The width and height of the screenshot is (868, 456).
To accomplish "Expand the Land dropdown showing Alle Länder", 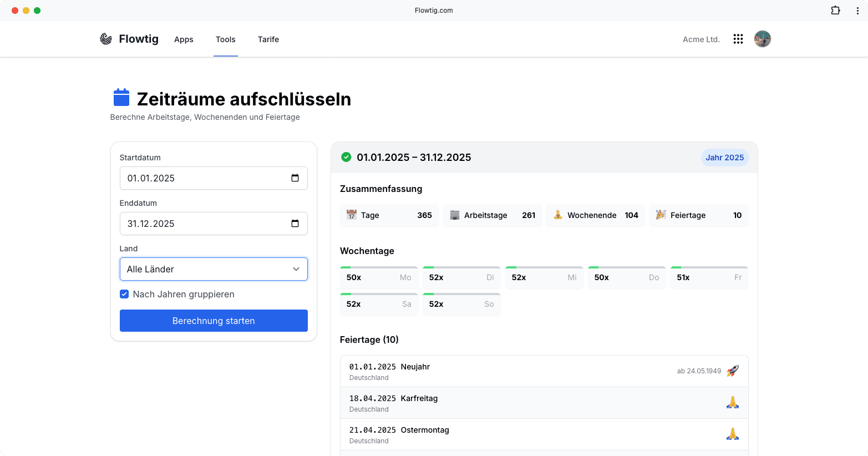I will click(x=214, y=269).
